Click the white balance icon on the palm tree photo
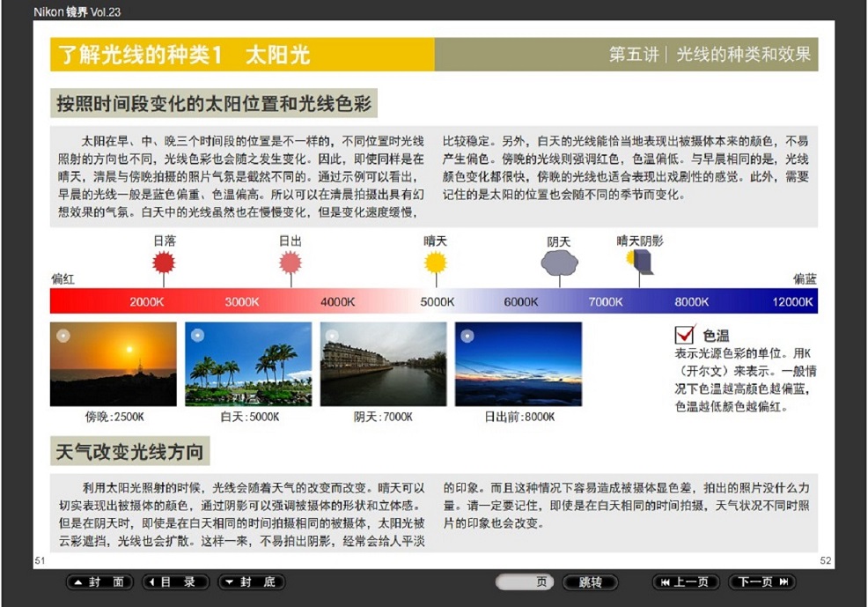 click(x=197, y=335)
